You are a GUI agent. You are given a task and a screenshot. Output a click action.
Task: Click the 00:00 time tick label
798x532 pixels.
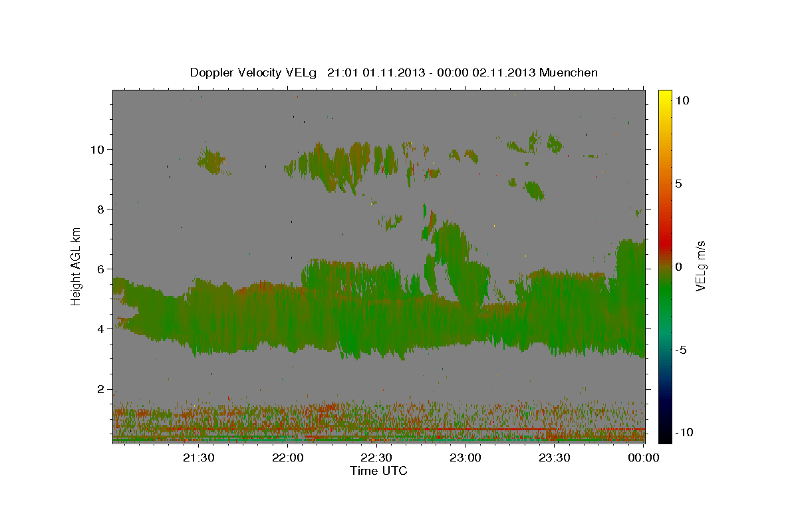[643, 458]
